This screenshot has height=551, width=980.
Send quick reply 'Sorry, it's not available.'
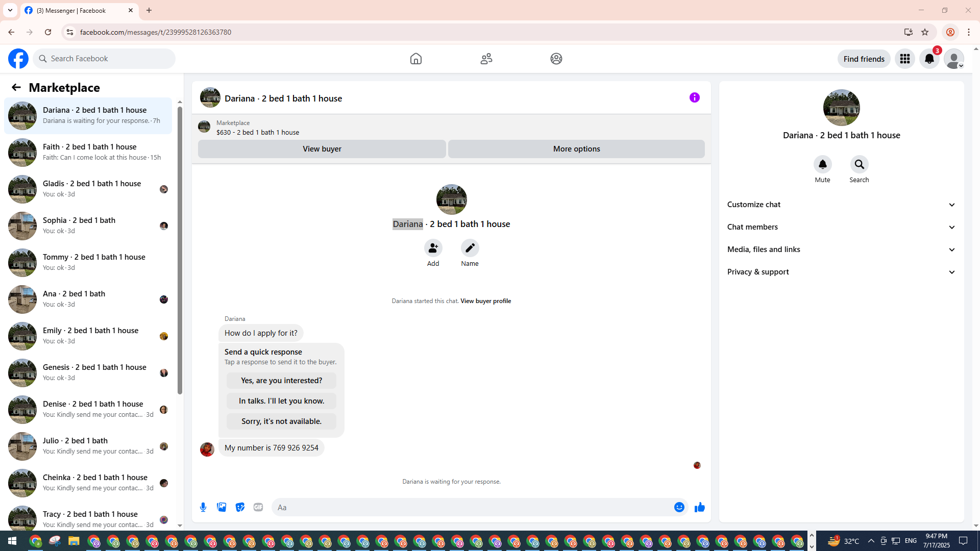(x=282, y=421)
